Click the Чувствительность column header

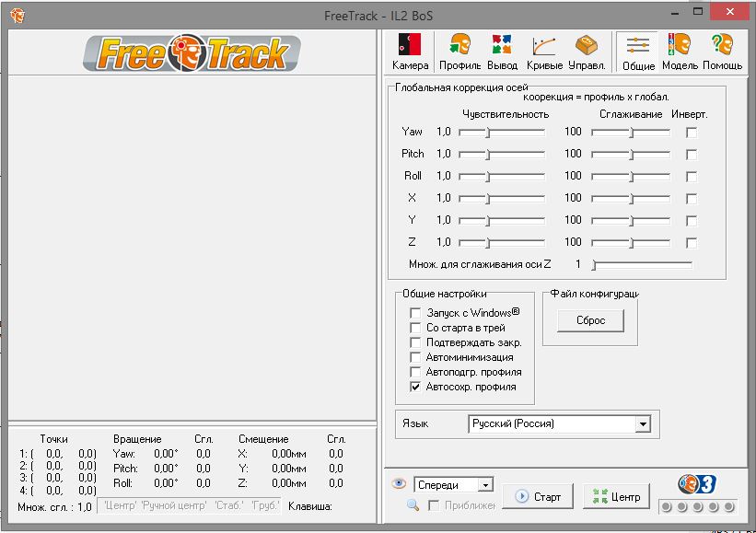point(506,114)
